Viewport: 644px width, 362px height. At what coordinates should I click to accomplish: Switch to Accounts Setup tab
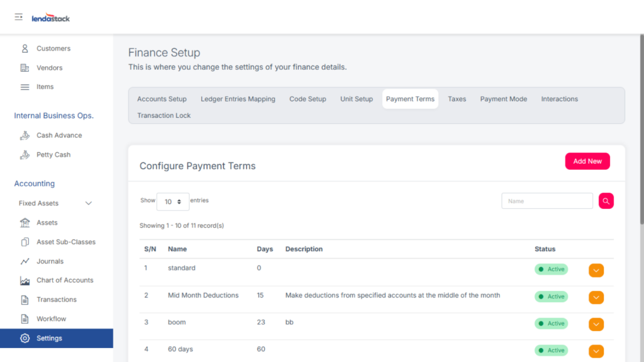(x=162, y=99)
